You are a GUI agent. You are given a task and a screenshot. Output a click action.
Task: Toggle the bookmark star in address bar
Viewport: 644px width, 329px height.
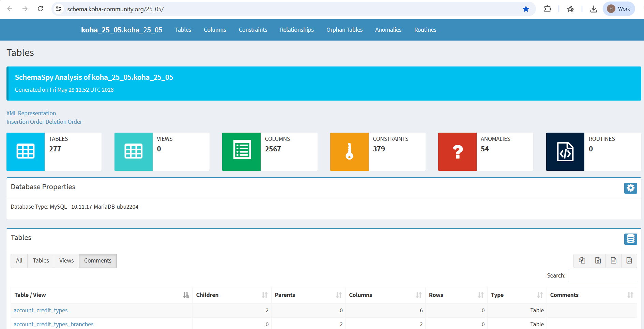coord(526,9)
